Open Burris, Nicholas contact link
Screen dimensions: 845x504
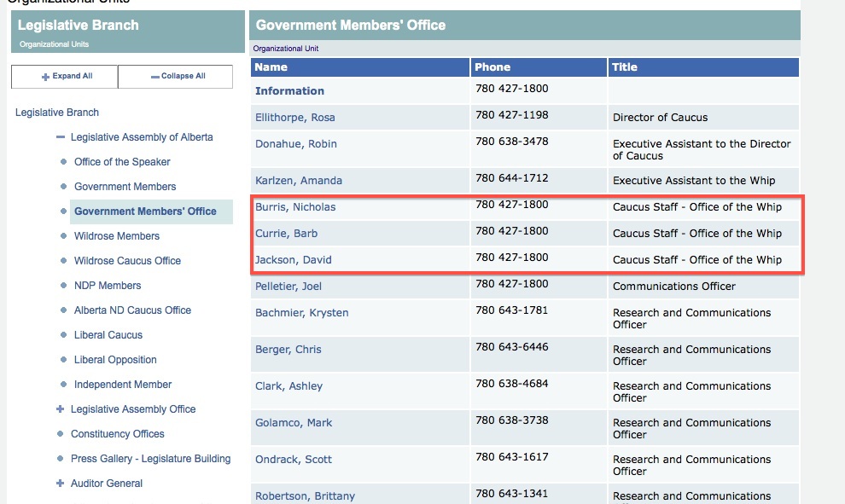click(x=295, y=206)
